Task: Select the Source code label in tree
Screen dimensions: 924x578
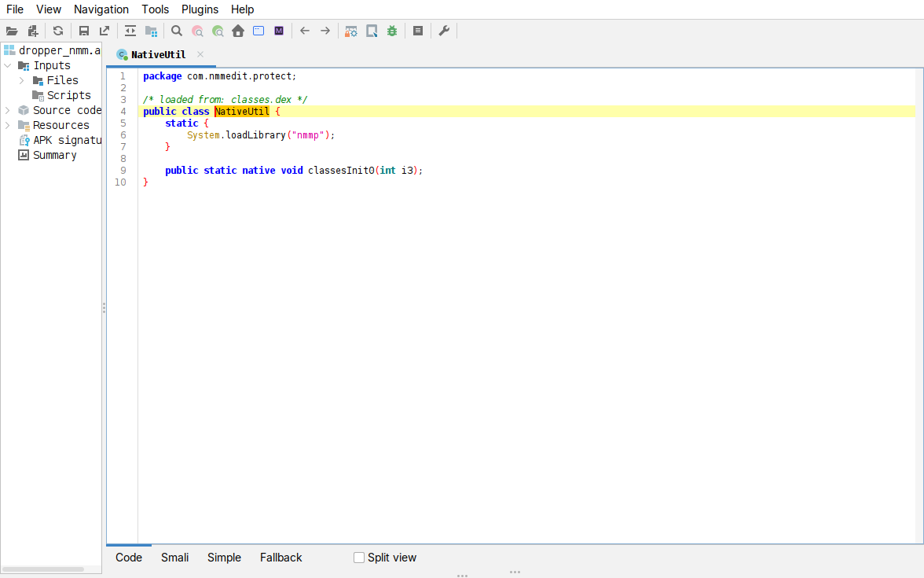Action: (x=68, y=110)
